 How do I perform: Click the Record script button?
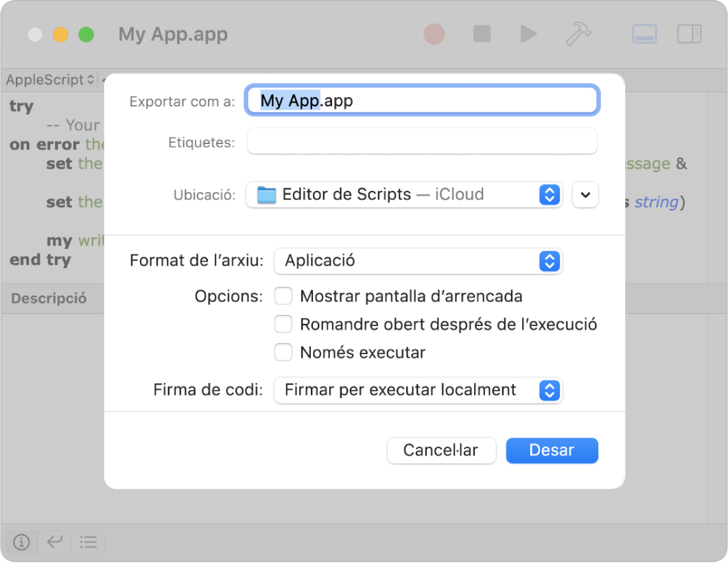(434, 34)
